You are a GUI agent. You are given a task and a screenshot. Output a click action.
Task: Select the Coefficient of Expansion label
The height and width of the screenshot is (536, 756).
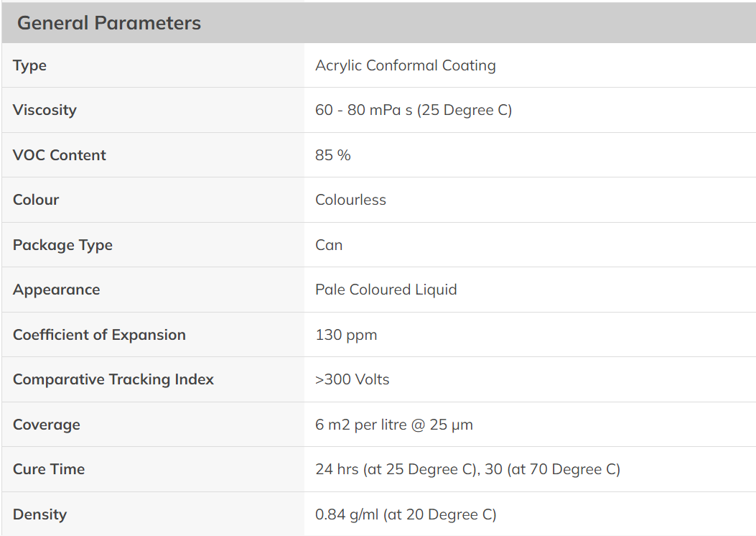point(99,335)
